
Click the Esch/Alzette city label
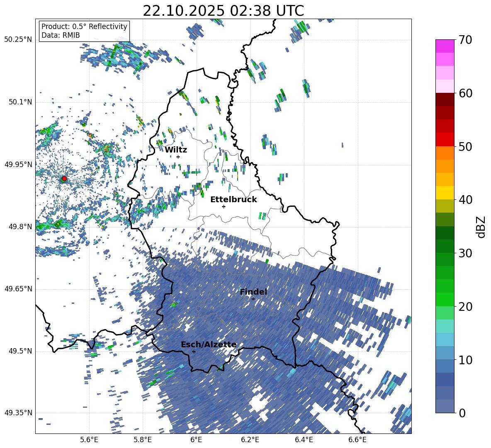[209, 345]
